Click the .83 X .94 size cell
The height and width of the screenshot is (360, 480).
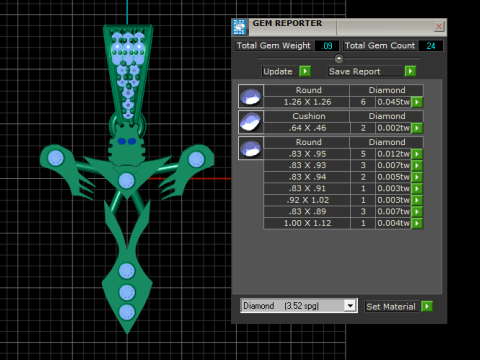pos(307,177)
